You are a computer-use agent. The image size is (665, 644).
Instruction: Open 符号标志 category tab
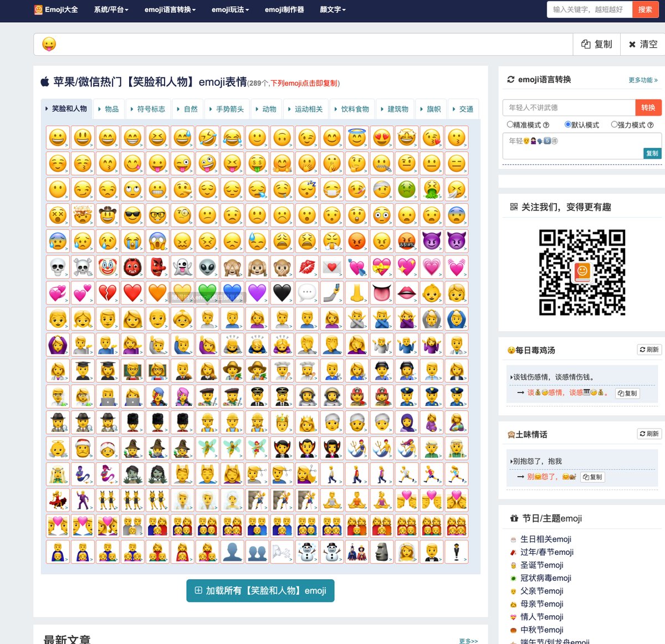(x=148, y=109)
